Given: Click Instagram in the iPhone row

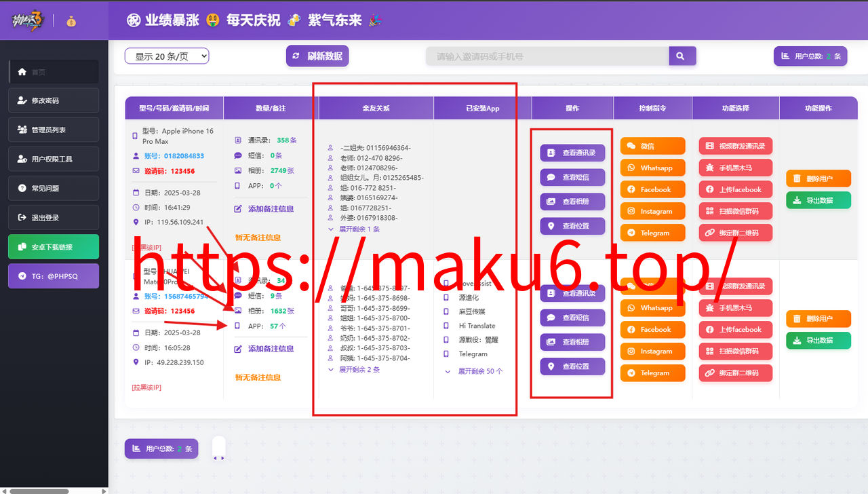Looking at the screenshot, I should pos(652,211).
